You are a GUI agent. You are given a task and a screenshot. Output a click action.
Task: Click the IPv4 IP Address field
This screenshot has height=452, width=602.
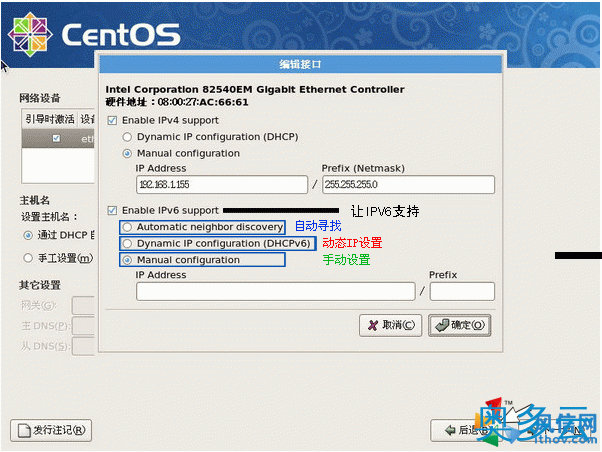(222, 185)
